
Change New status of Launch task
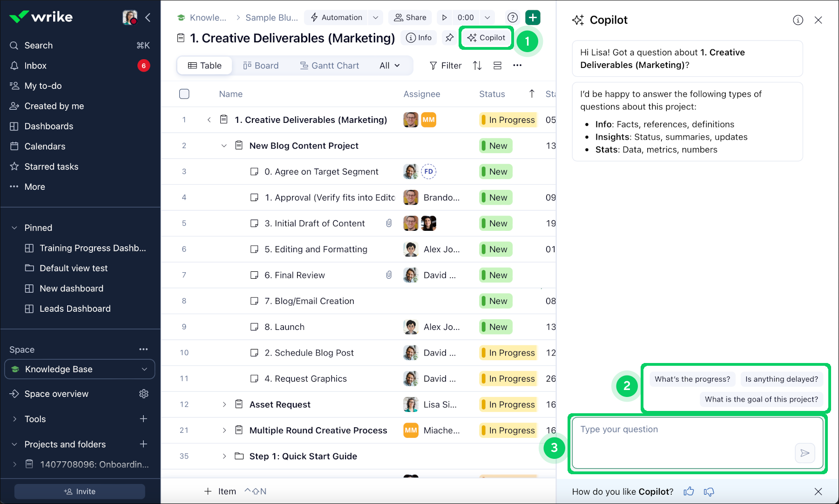pyautogui.click(x=496, y=327)
